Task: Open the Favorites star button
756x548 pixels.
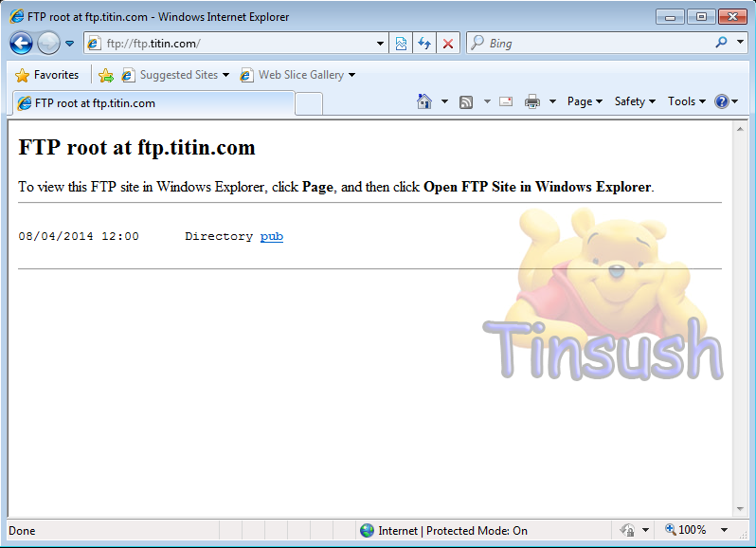Action: click(x=46, y=75)
